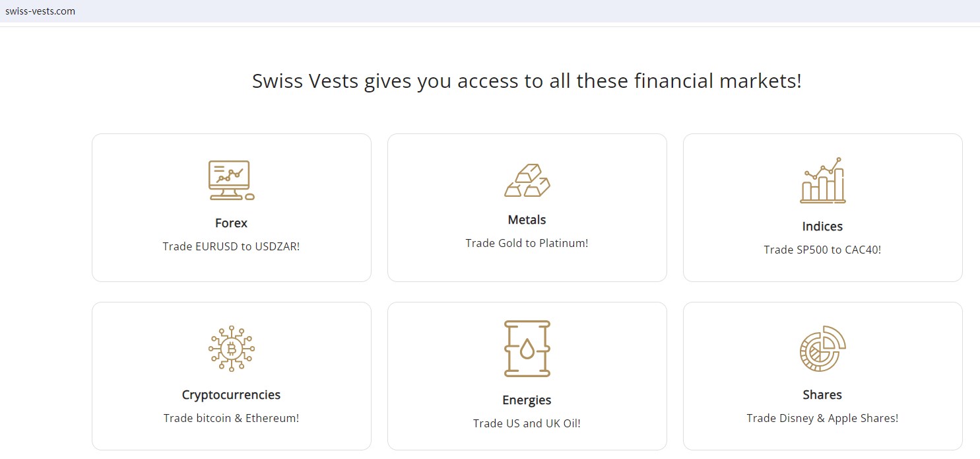Click the 'Trade Gold to Platinum!' text

(x=527, y=243)
